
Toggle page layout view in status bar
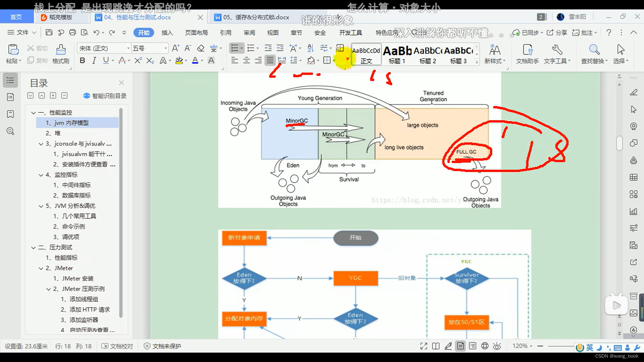(461, 346)
